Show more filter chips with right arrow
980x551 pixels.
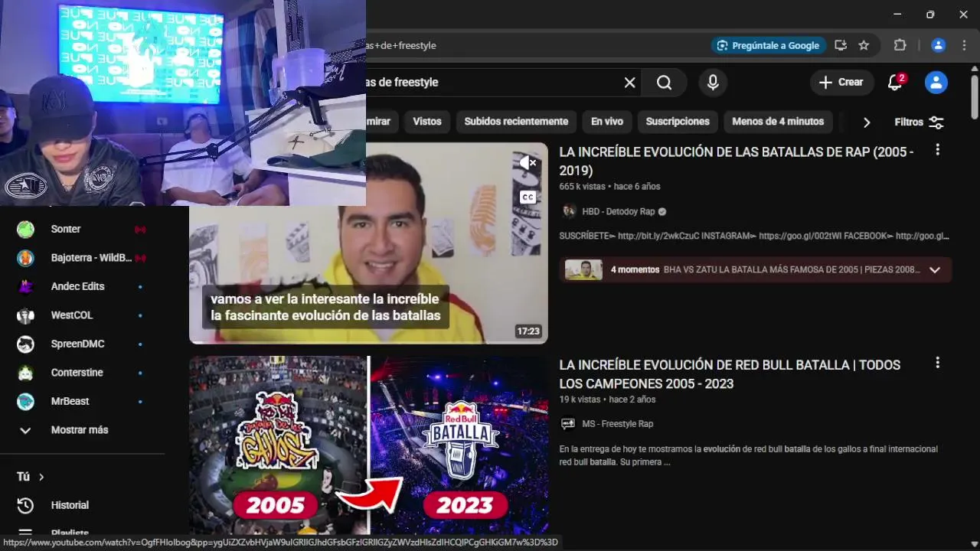click(x=867, y=122)
